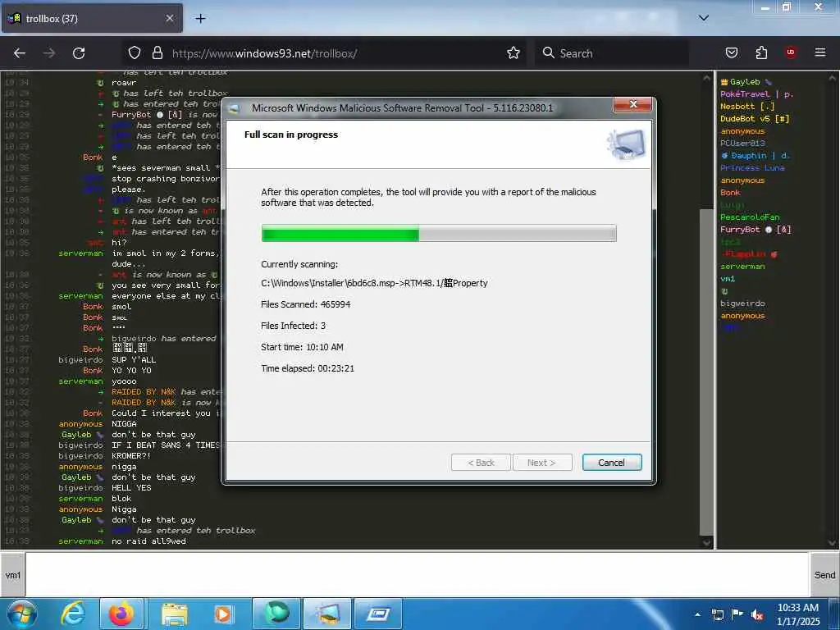This screenshot has height=630, width=840.
Task: Select FurryBot in user list
Action: click(756, 230)
